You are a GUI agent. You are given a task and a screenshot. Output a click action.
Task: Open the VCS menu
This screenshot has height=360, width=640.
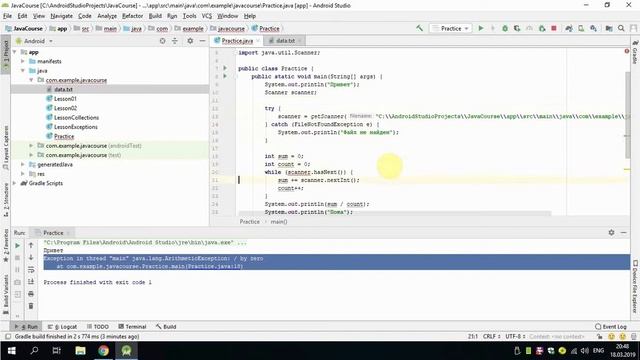tap(207, 16)
